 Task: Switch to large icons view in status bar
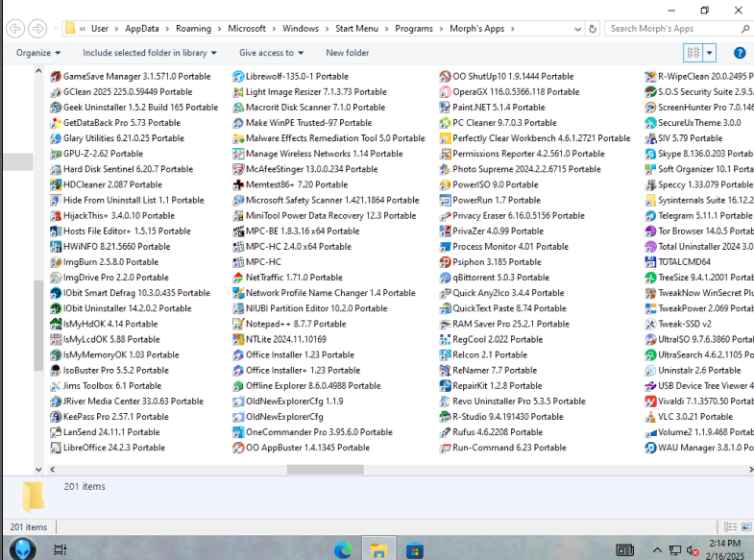coord(746,526)
